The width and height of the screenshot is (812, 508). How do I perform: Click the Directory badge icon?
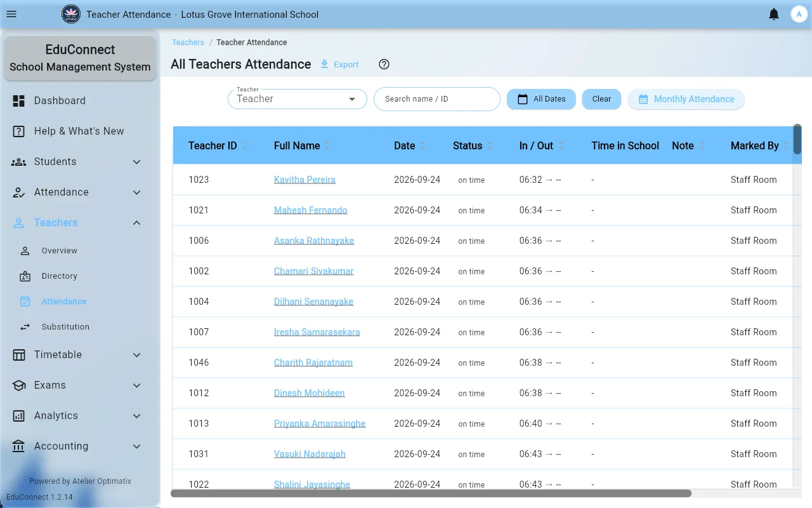pyautogui.click(x=25, y=276)
